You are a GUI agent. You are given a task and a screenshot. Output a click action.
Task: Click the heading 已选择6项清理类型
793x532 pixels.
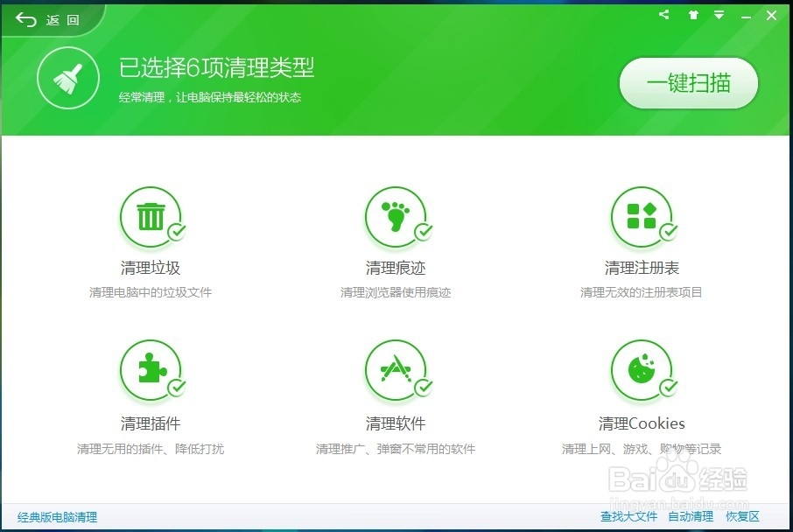[216, 67]
